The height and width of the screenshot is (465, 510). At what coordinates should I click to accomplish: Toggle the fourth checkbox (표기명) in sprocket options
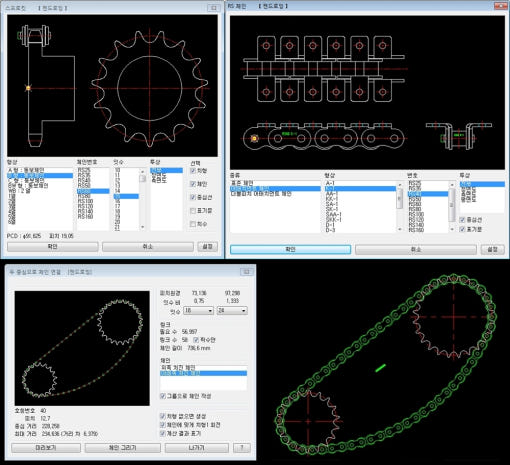pos(193,211)
